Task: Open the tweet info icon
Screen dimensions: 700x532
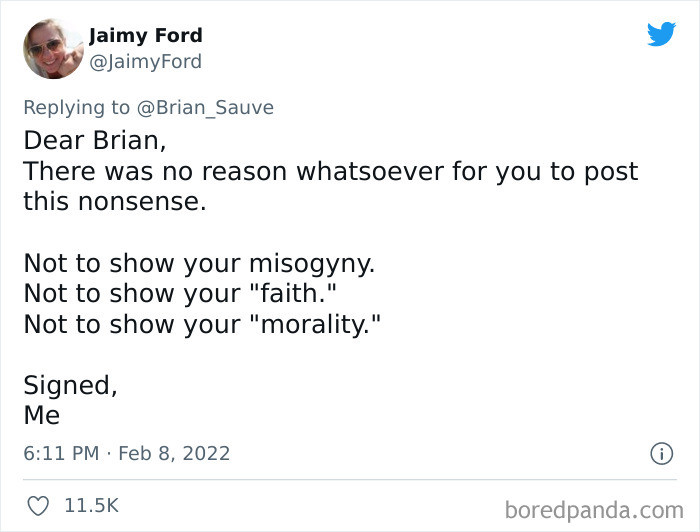Action: pos(661,453)
